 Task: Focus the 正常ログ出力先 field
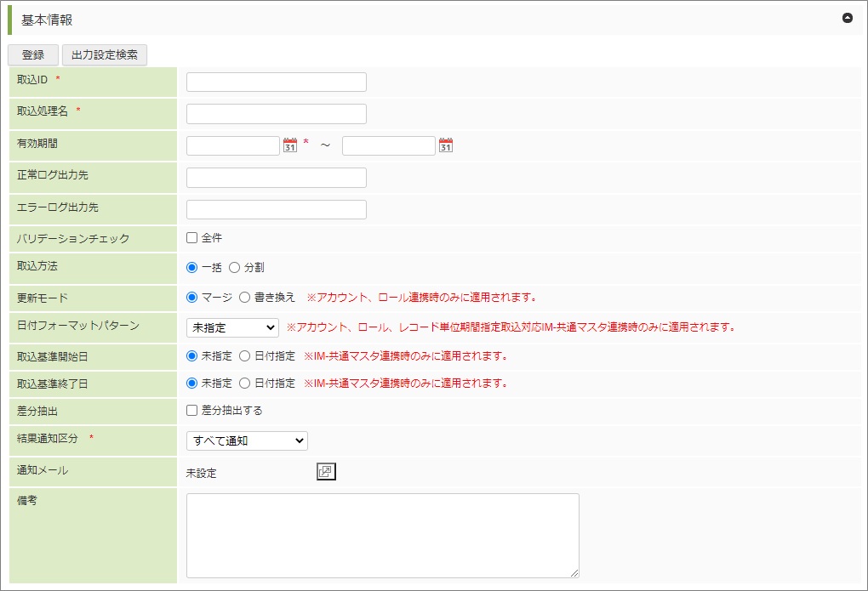[276, 178]
